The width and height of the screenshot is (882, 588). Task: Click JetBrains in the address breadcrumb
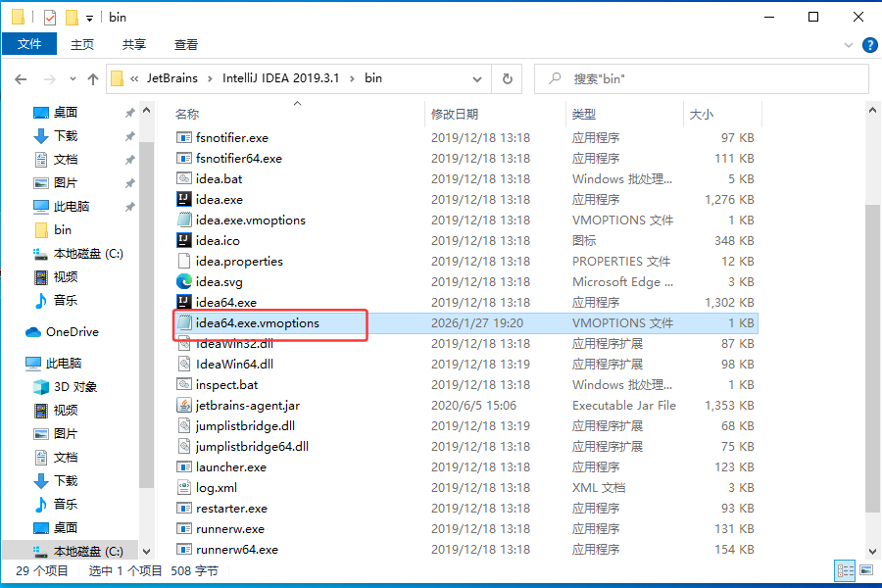172,78
